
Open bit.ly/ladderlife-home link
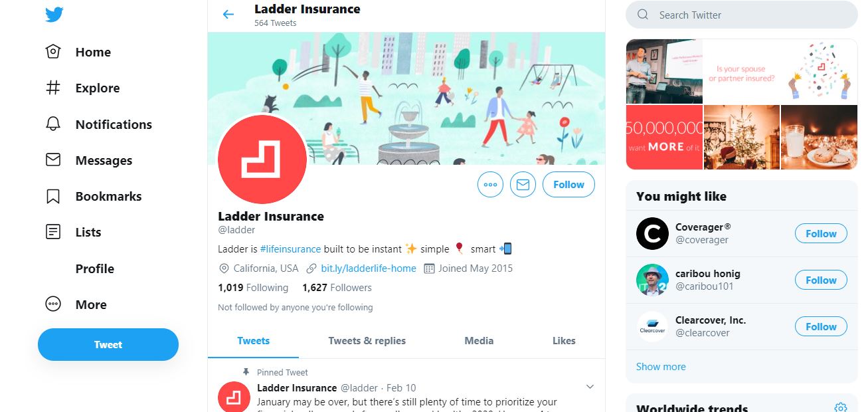[x=369, y=268]
